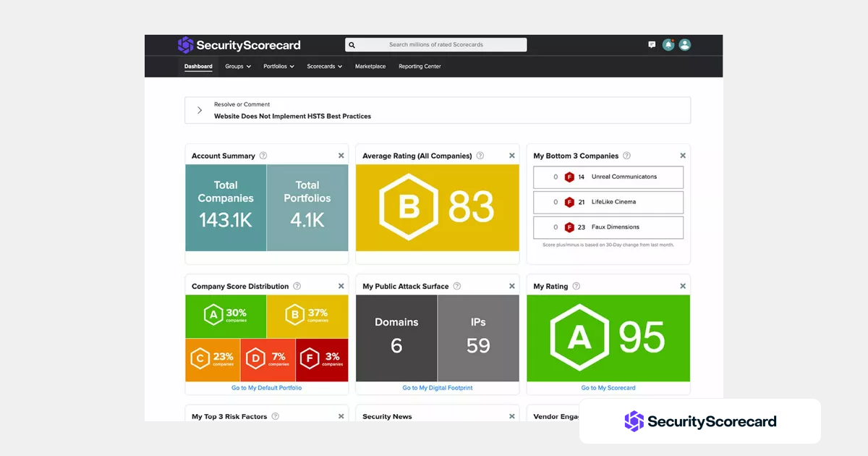
Task: Open help icon next to My Bottom 3 Companies
Action: click(627, 156)
